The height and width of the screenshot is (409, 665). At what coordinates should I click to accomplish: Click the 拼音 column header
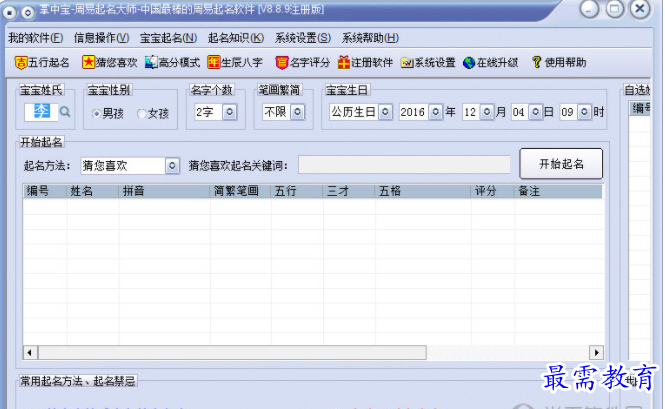click(164, 191)
